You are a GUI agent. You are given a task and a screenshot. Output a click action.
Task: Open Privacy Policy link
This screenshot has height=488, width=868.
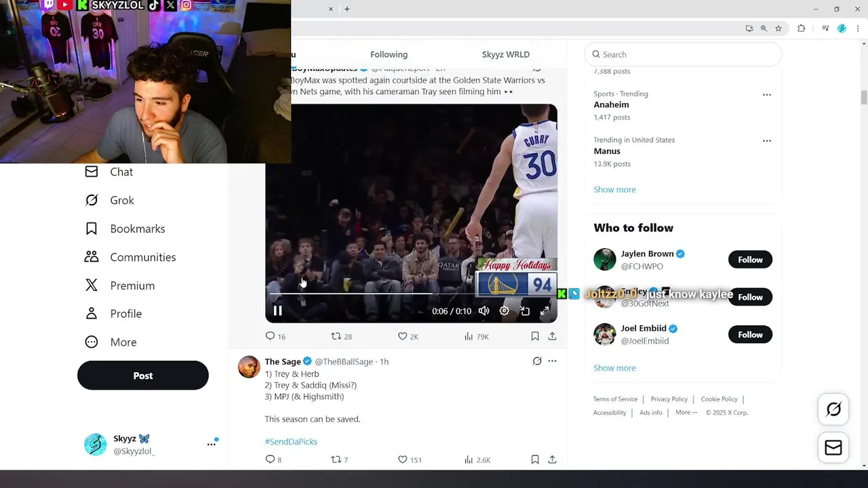[x=669, y=399]
